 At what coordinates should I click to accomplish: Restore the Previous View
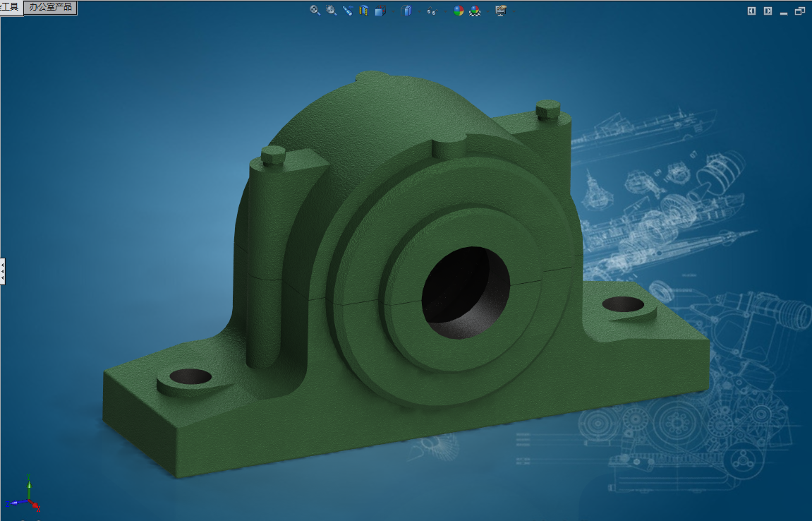coord(348,11)
